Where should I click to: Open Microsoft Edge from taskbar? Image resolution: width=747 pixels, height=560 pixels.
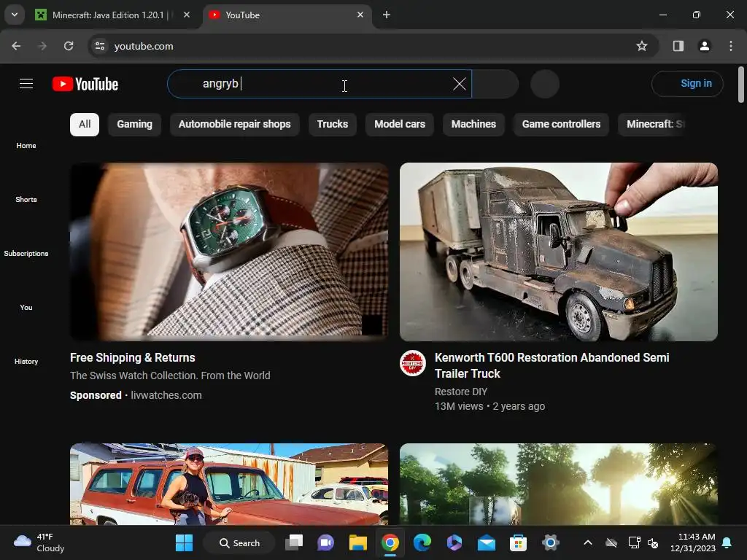(x=422, y=542)
